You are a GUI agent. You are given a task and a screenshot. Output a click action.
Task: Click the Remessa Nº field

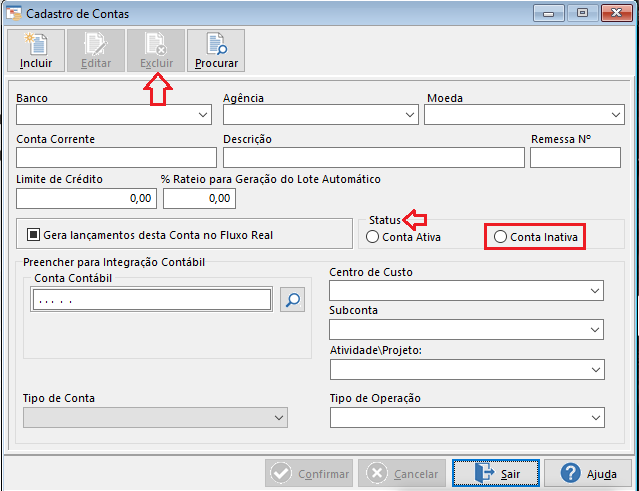[x=575, y=157]
